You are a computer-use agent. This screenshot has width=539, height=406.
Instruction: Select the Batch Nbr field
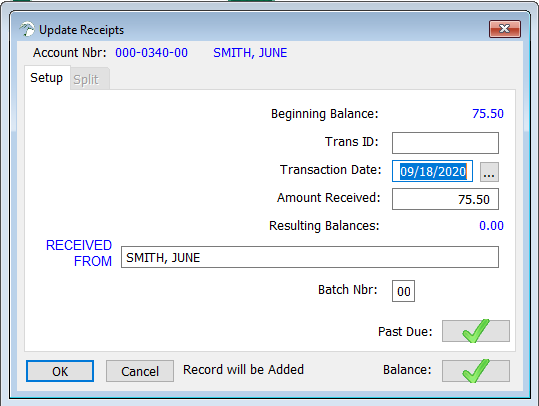tap(403, 291)
